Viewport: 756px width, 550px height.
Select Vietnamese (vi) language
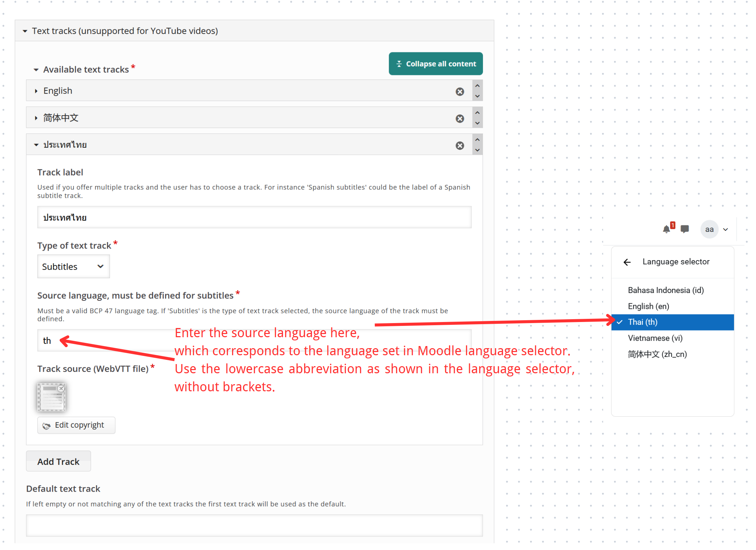[672, 338]
